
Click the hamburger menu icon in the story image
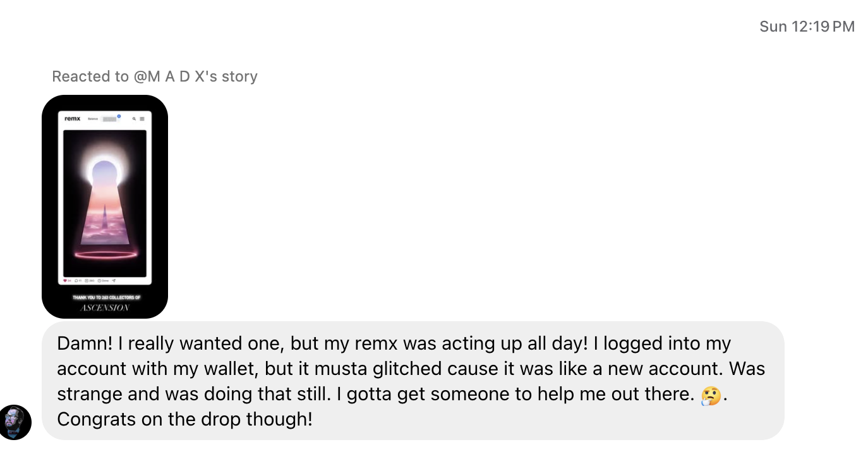click(142, 118)
